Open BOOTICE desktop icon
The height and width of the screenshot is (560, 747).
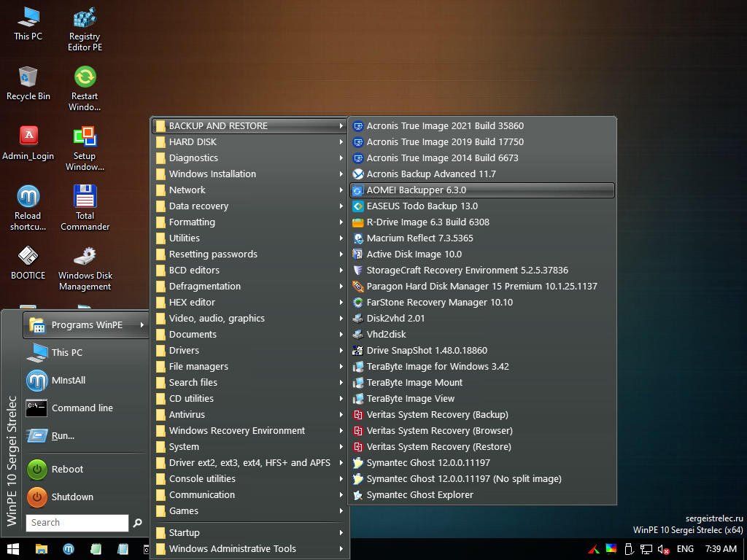click(28, 262)
